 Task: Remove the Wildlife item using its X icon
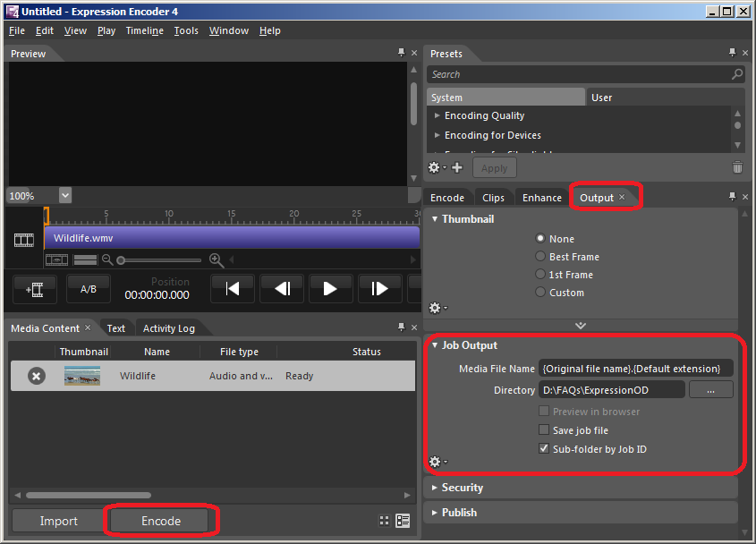36,376
